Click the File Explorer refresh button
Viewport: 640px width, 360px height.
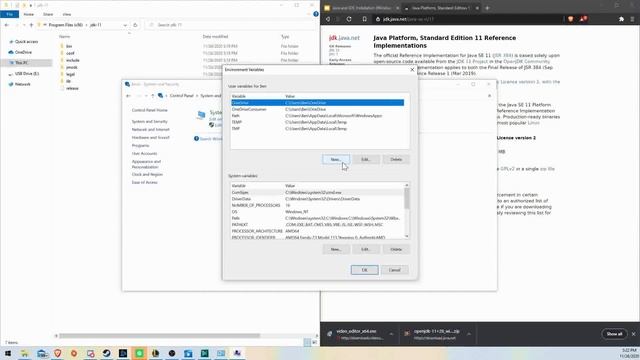point(135,25)
